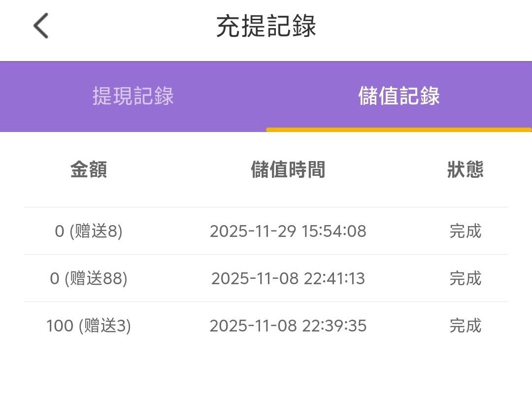Open the 0 (贈送8) amount record
This screenshot has width=532, height=396.
click(89, 231)
